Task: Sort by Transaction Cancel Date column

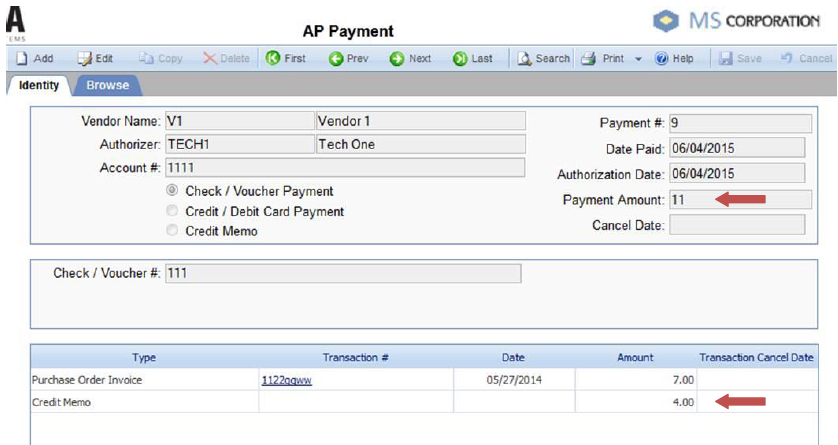Action: pos(757,357)
